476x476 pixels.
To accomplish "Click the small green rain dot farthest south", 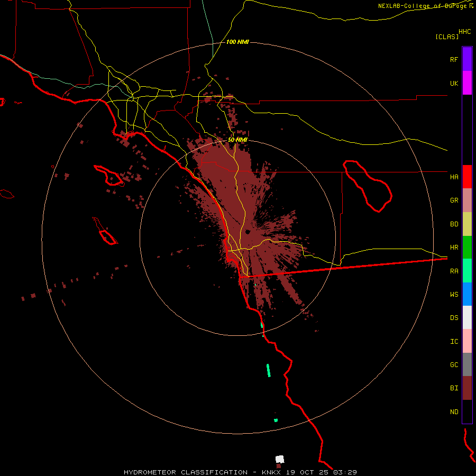I will [x=276, y=420].
